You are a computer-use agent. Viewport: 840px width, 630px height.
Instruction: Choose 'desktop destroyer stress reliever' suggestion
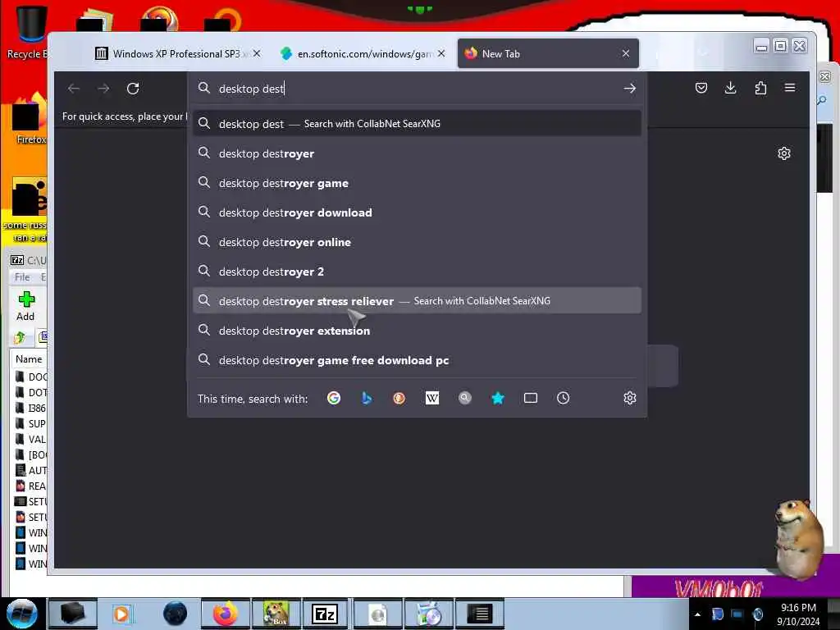tap(417, 301)
